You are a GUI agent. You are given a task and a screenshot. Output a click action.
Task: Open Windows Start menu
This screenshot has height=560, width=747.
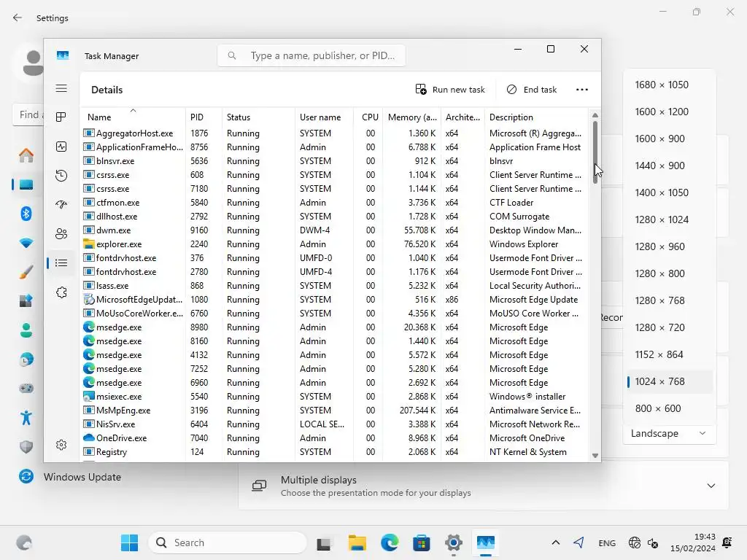click(x=129, y=542)
